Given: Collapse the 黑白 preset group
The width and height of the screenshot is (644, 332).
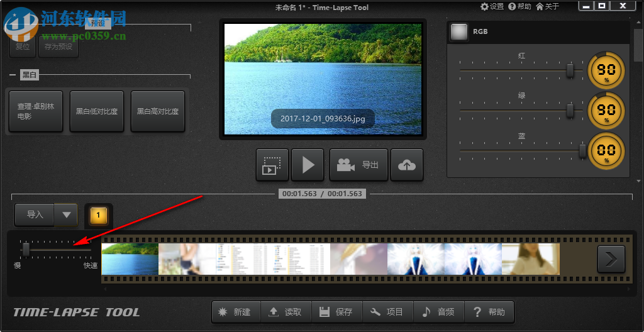Looking at the screenshot, I should coord(13,75).
